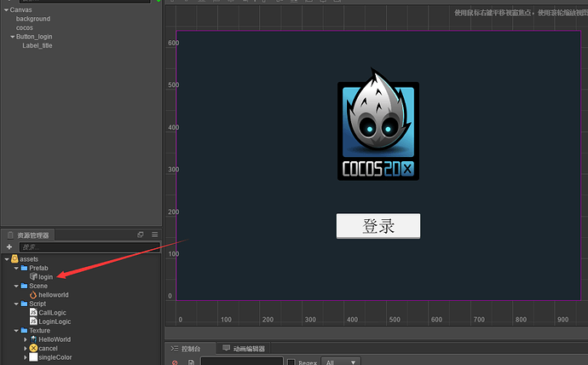Click the assets database icon

click(14, 259)
